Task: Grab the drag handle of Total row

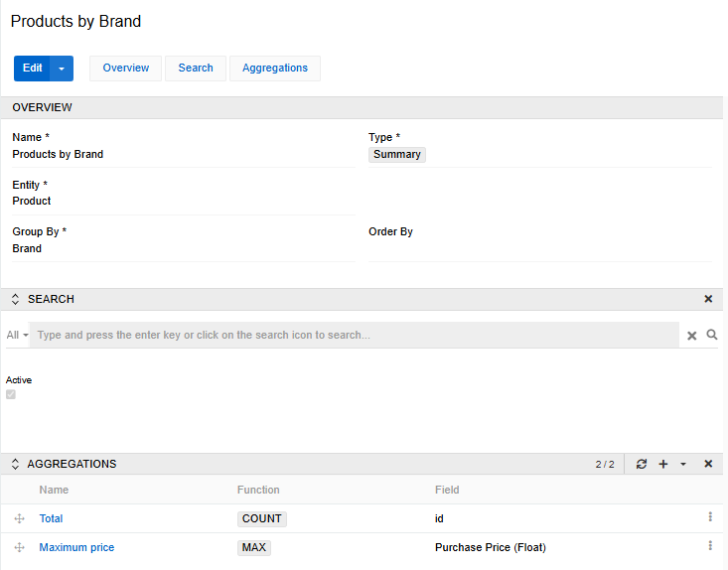Action: coord(19,518)
